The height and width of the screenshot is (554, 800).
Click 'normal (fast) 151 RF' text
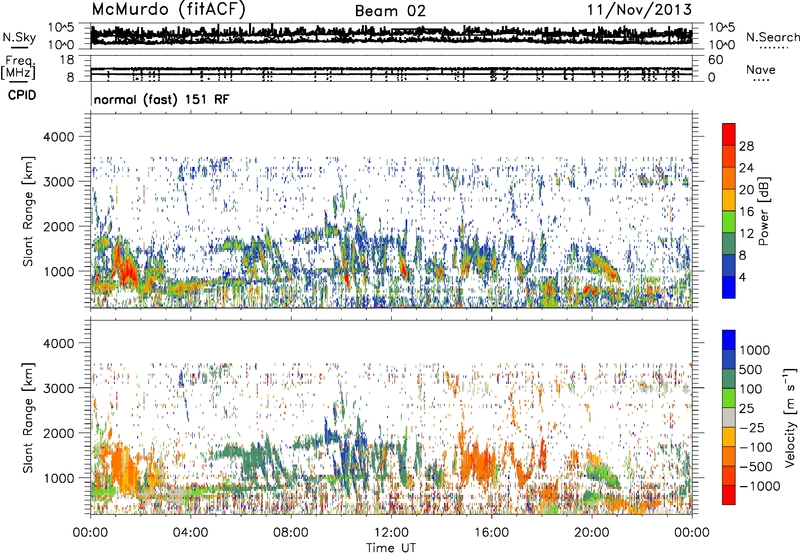point(161,99)
